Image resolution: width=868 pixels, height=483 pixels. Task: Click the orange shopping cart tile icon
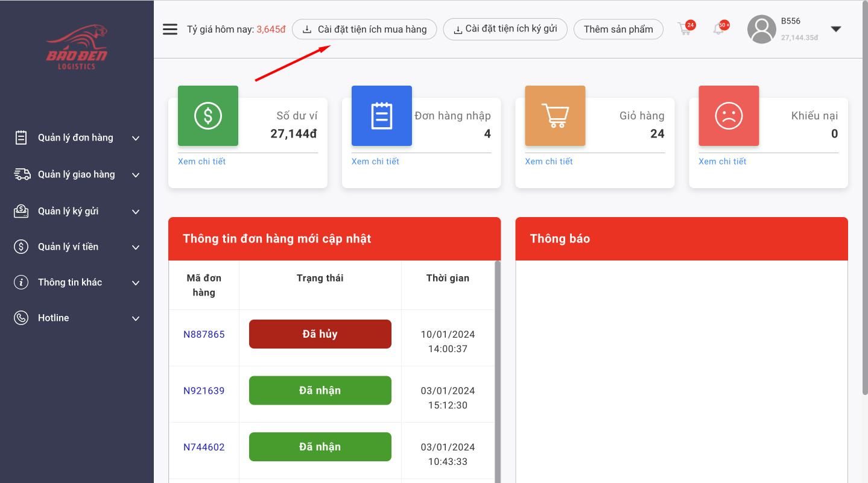click(x=555, y=116)
